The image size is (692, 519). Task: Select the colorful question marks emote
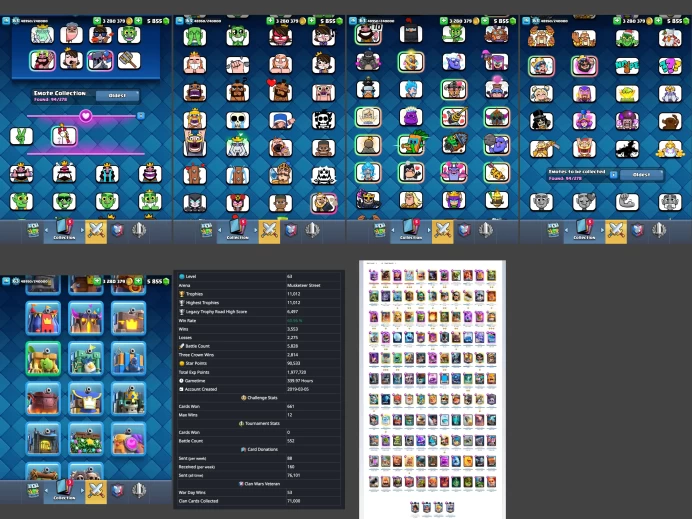pos(670,66)
